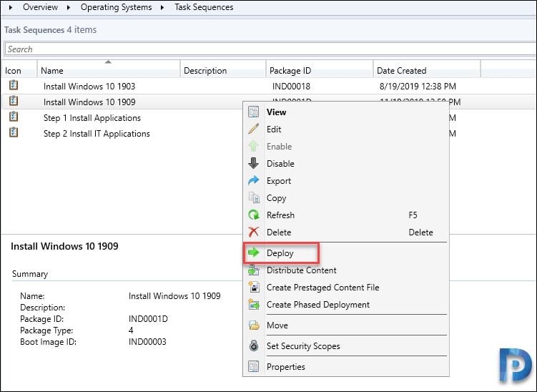Sort by Date Created column header
The width and height of the screenshot is (537, 392).
[x=427, y=71]
